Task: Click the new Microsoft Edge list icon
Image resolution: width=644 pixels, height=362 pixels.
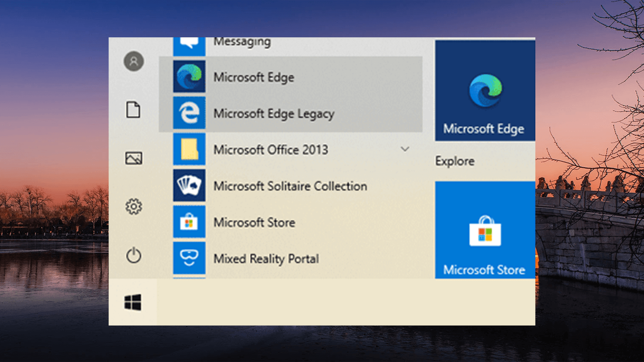Action: [x=189, y=76]
